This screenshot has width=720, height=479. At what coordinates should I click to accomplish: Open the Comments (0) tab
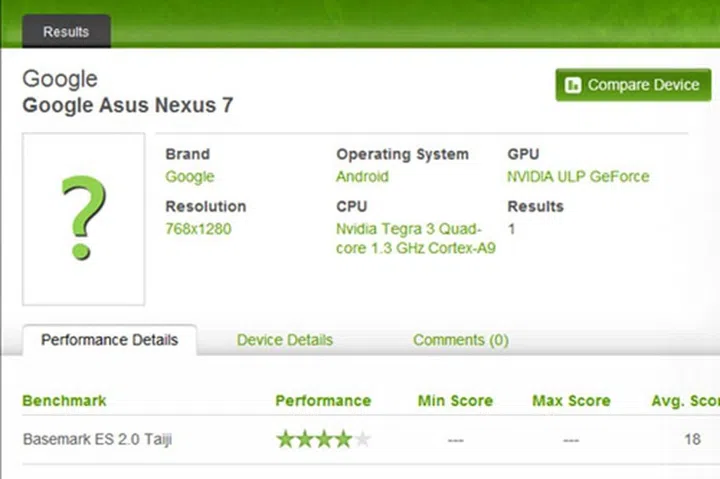[460, 340]
